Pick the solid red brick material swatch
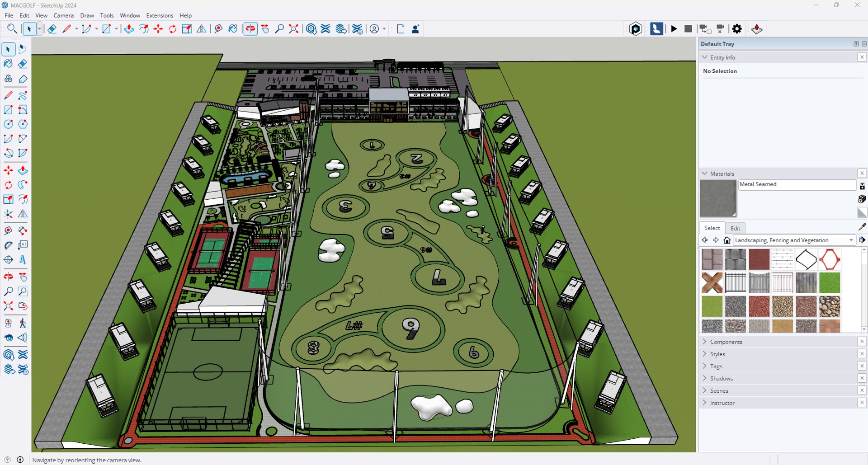 click(x=759, y=259)
